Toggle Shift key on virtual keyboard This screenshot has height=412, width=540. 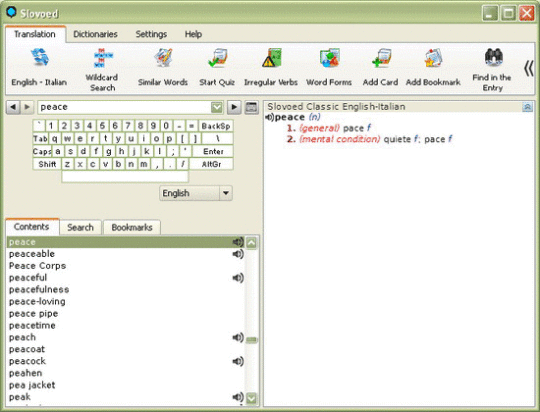(x=47, y=164)
